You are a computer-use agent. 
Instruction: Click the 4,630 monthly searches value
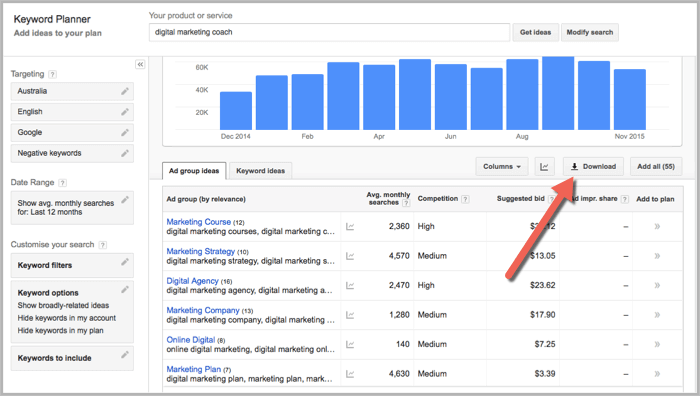[399, 374]
